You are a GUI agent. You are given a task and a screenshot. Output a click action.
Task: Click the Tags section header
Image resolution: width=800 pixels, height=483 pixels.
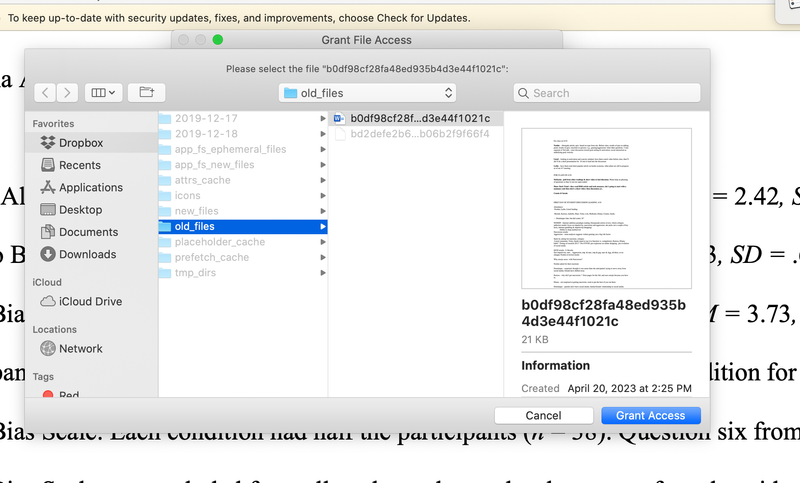43,376
